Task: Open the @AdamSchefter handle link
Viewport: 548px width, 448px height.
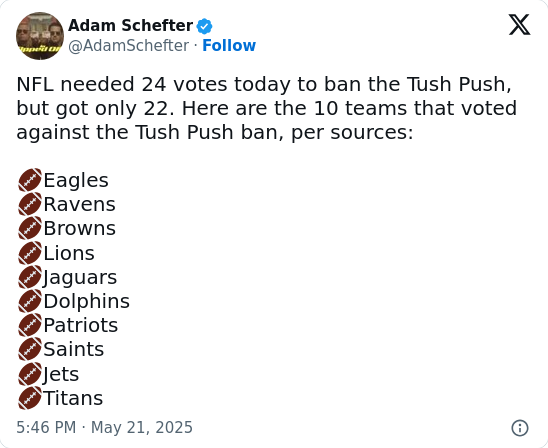Action: (129, 46)
